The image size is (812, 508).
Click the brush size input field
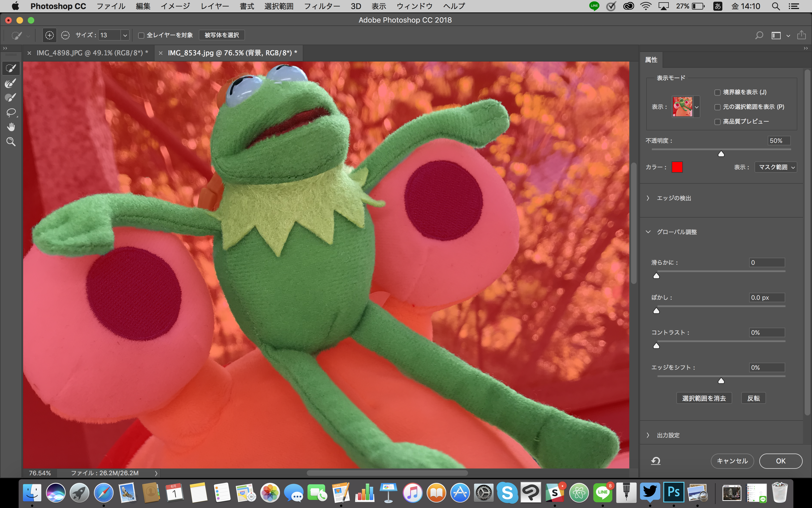click(109, 35)
